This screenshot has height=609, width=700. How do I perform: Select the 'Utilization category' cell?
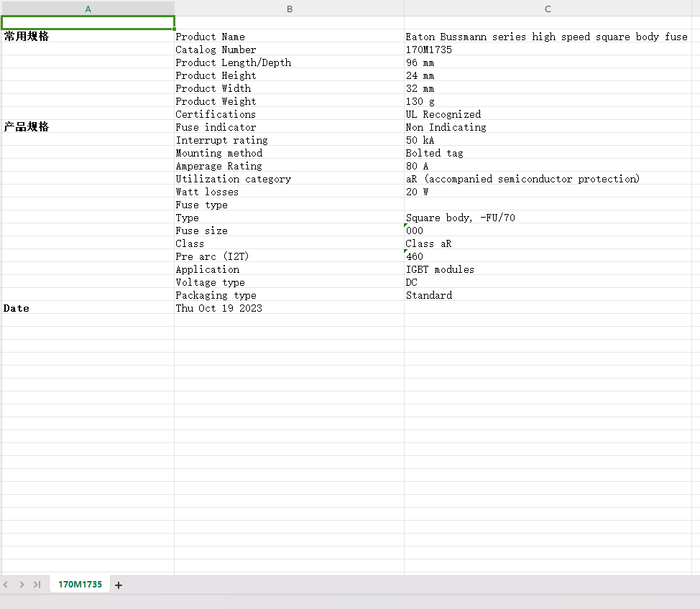(290, 179)
